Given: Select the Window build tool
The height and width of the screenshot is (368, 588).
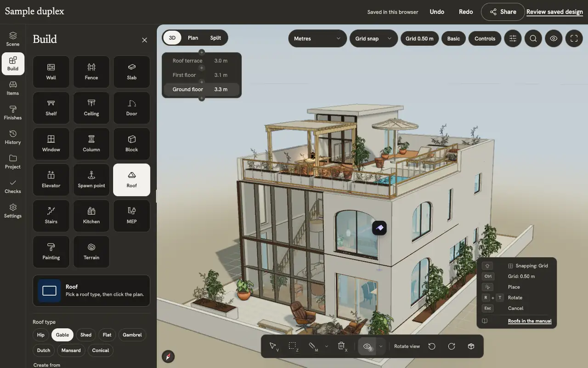Looking at the screenshot, I should point(51,144).
